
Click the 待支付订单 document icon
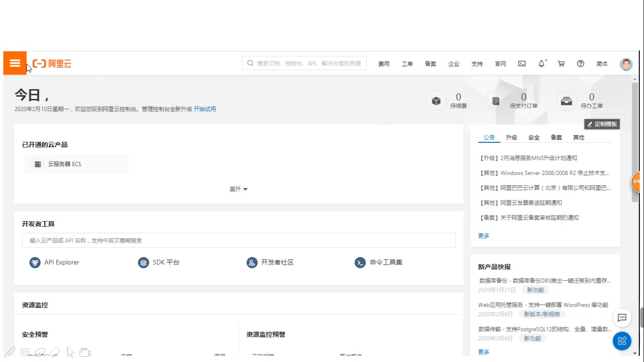(x=495, y=101)
